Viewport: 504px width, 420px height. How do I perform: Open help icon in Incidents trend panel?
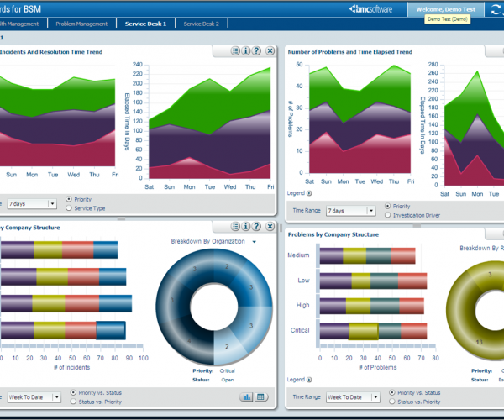(256, 50)
